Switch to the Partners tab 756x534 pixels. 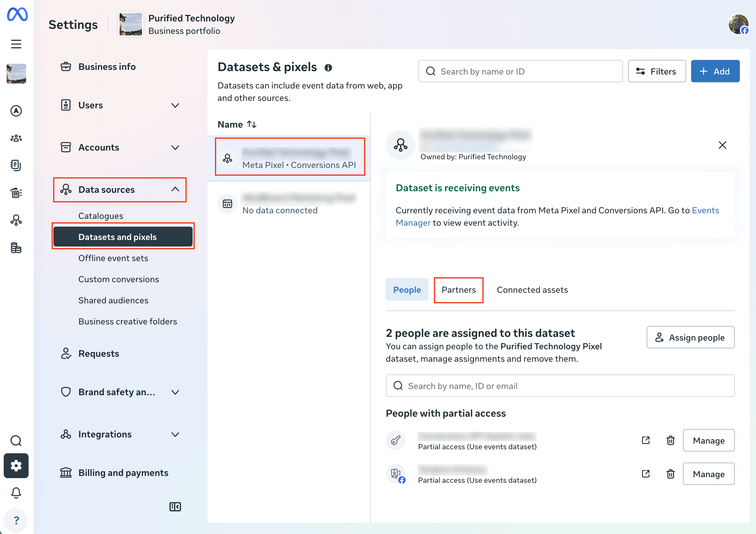[x=458, y=290]
